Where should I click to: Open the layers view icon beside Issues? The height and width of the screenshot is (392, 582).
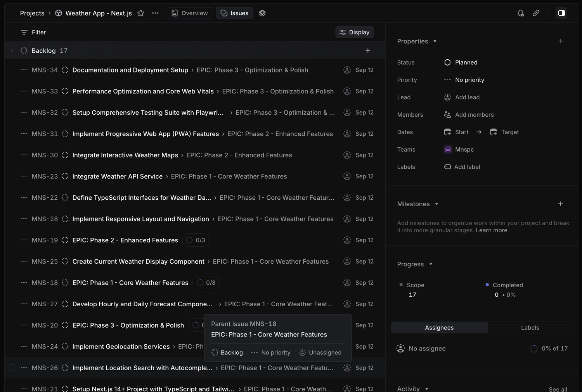tap(262, 13)
